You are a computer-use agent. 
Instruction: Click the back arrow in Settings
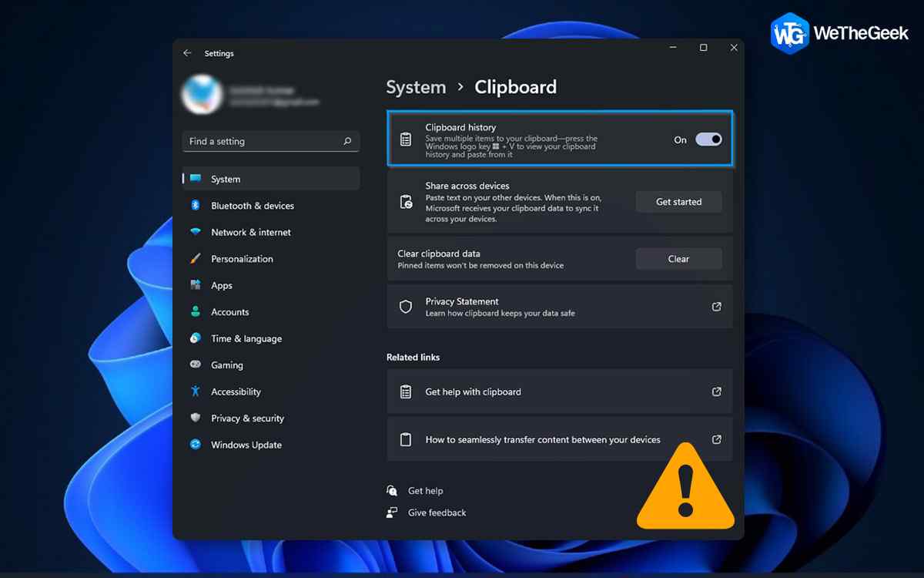coord(187,53)
